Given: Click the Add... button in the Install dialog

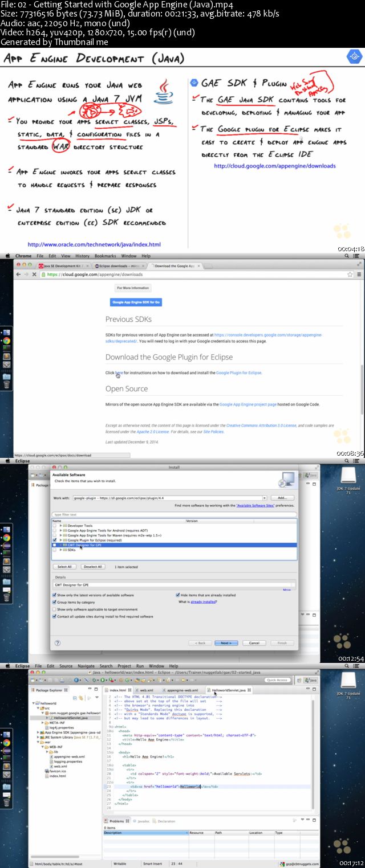Looking at the screenshot, I should pyautogui.click(x=282, y=498).
